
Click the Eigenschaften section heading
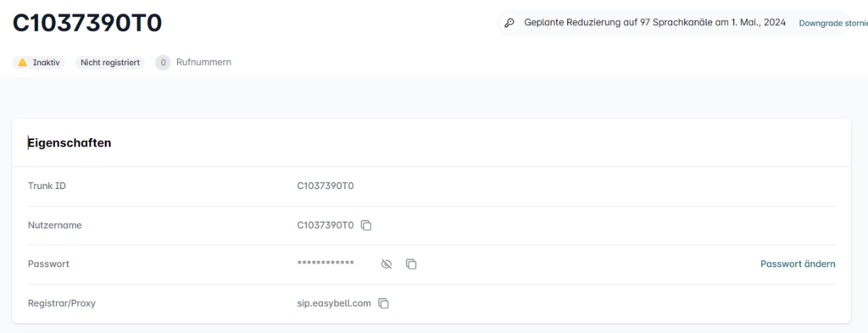pos(70,142)
